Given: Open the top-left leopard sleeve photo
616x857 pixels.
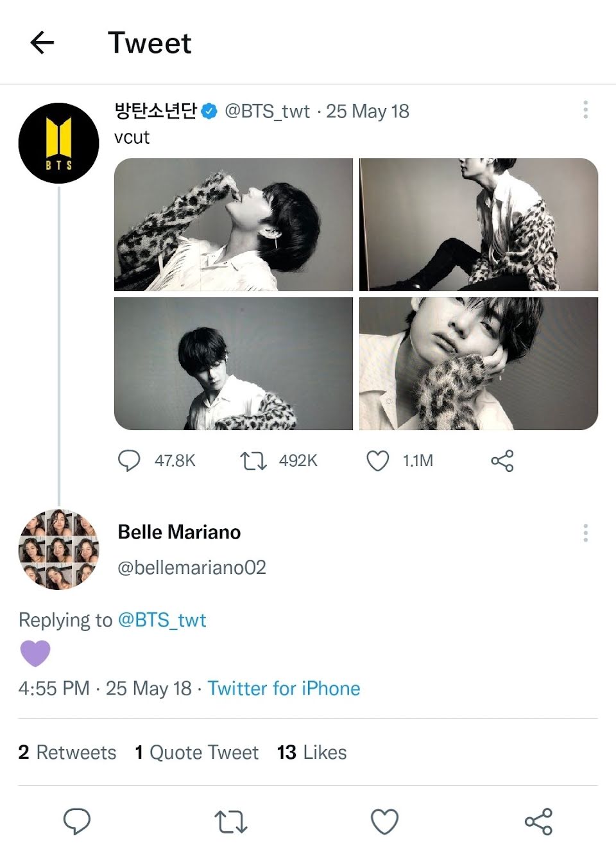Looking at the screenshot, I should click(x=234, y=224).
